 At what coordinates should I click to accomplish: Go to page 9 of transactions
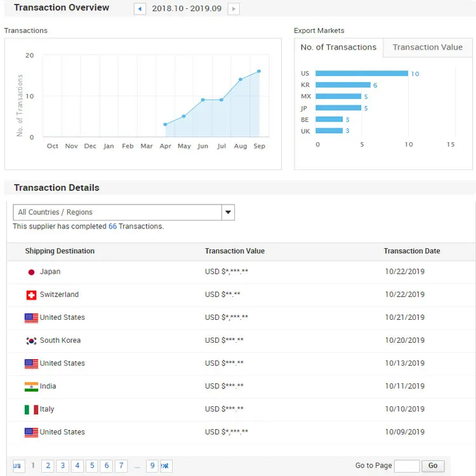(152, 466)
